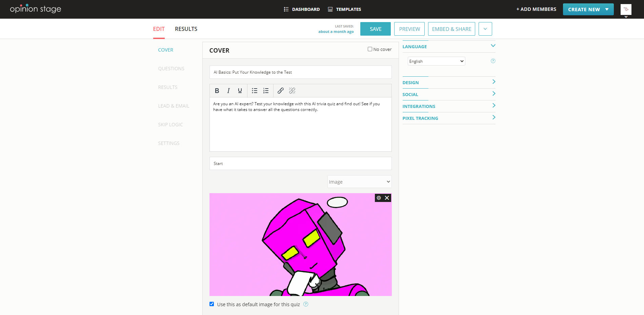Insert a hyperlink in the description editor
This screenshot has width=644, height=315.
[x=281, y=90]
